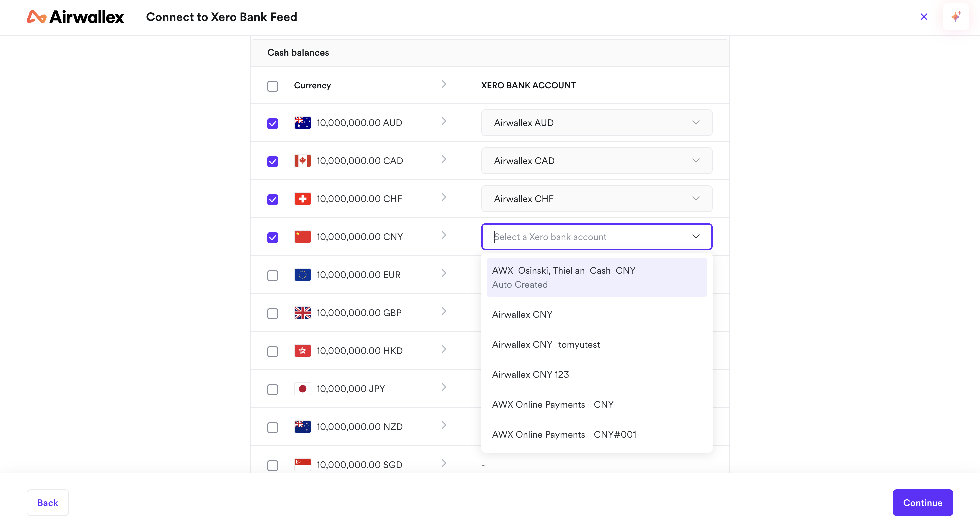This screenshot has height=532, width=980.
Task: Click the 10,000,000.00 HKD balance text
Action: [360, 351]
